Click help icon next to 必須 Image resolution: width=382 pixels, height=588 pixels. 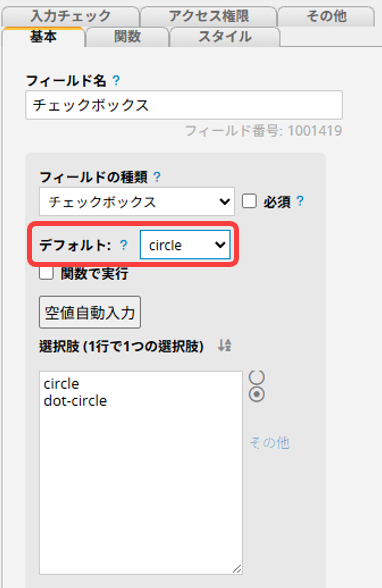pyautogui.click(x=300, y=201)
